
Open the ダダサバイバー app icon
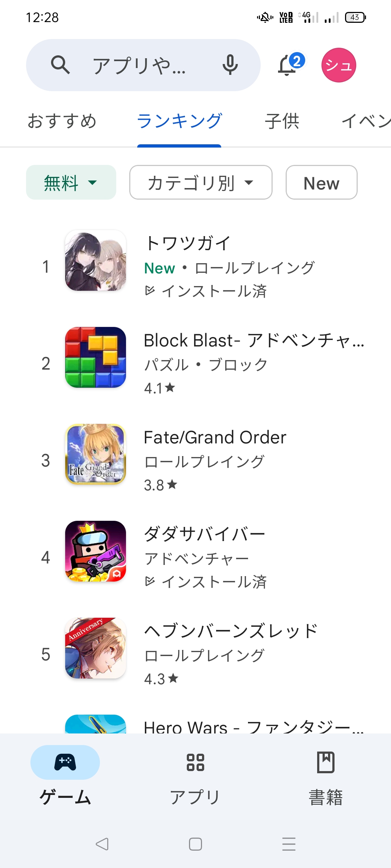pos(96,551)
